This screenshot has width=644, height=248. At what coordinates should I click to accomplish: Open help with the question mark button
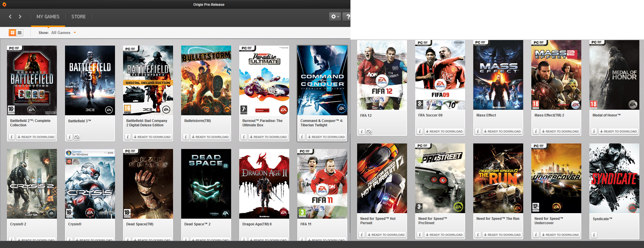click(x=347, y=17)
